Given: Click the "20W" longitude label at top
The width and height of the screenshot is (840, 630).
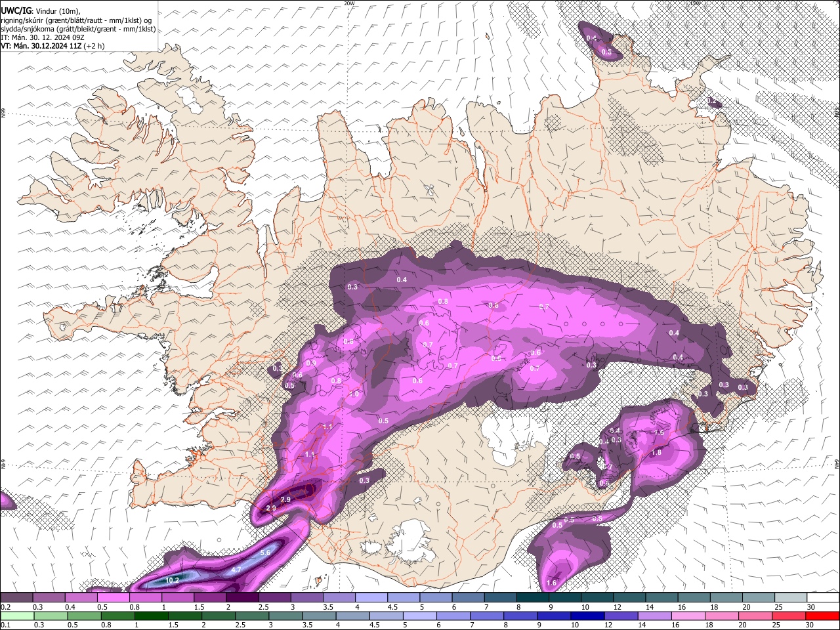Looking at the screenshot, I should pyautogui.click(x=349, y=3).
